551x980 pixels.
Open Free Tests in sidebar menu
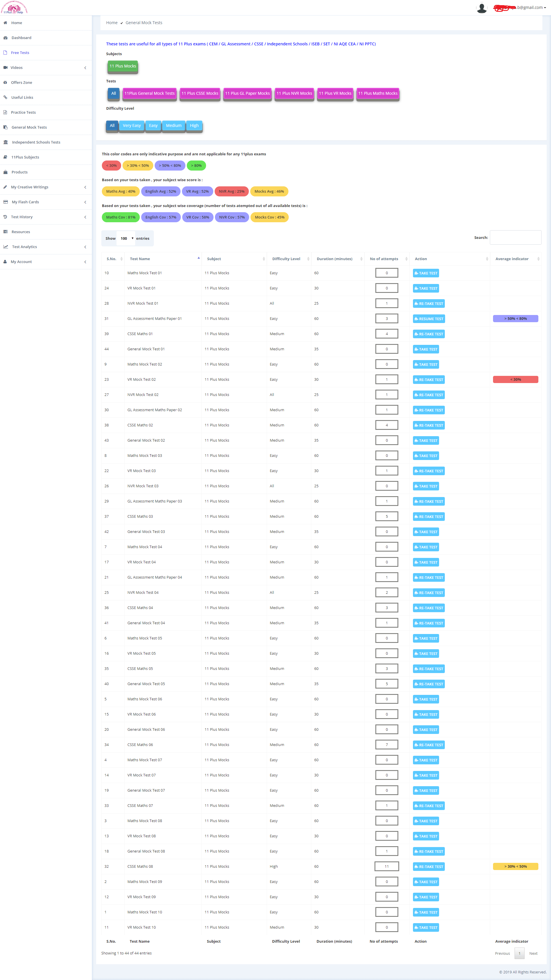tap(20, 53)
